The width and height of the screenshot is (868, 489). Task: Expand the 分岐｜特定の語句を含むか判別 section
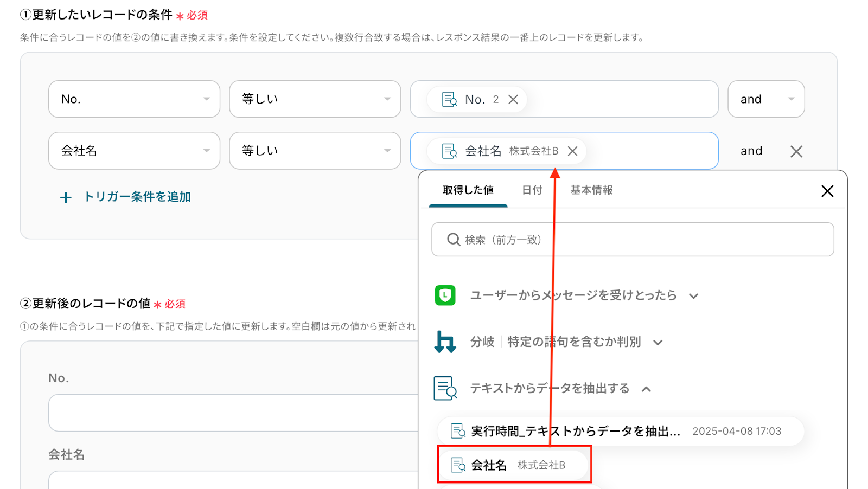[658, 343]
